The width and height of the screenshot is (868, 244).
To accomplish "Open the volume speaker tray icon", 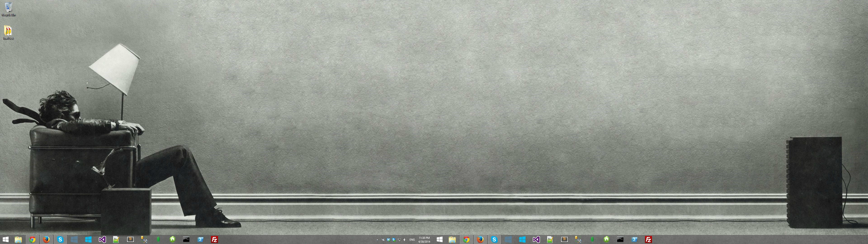I will coord(405,240).
